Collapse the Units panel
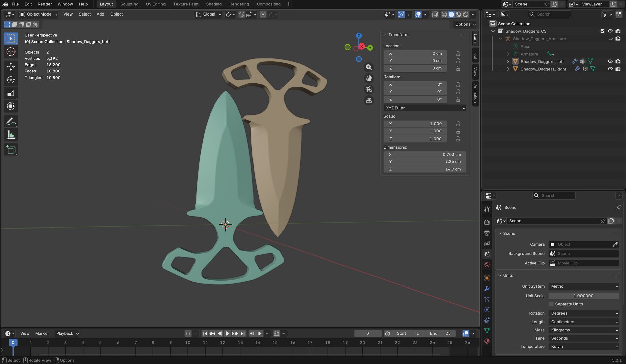The image size is (626, 364). coord(500,275)
